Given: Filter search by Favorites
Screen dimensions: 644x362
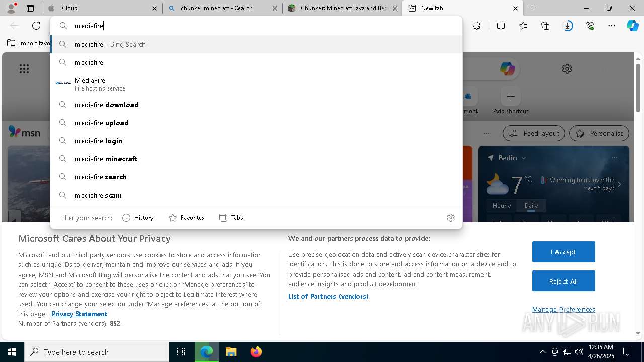Looking at the screenshot, I should [x=187, y=218].
